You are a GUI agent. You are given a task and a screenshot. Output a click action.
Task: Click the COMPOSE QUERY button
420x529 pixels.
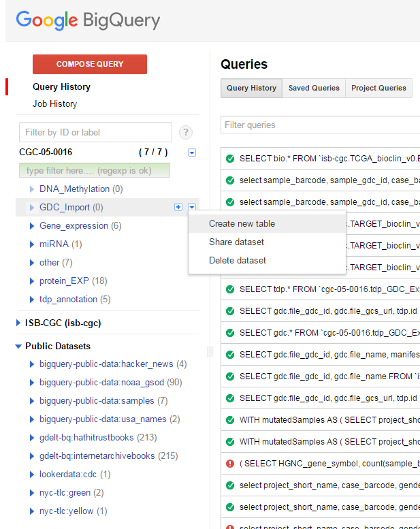coord(90,64)
